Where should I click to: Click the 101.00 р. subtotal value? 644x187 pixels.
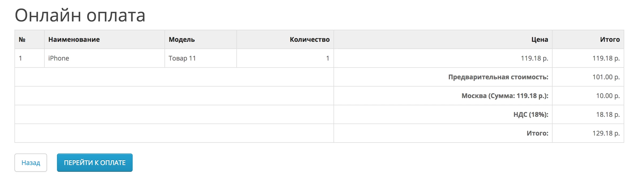click(x=606, y=77)
